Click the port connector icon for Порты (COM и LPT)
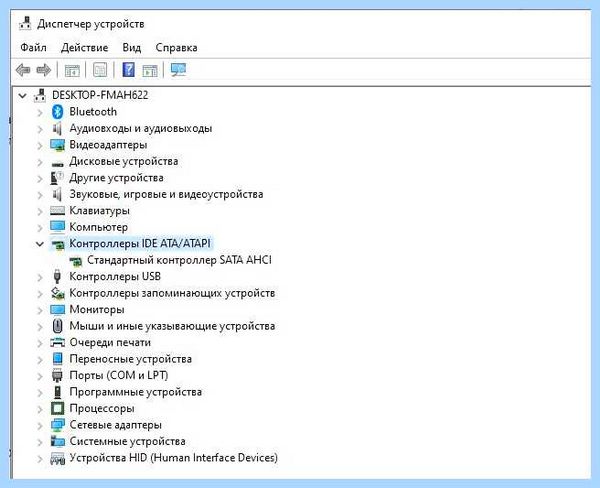Screen dimensions: 600x488 click(57, 375)
